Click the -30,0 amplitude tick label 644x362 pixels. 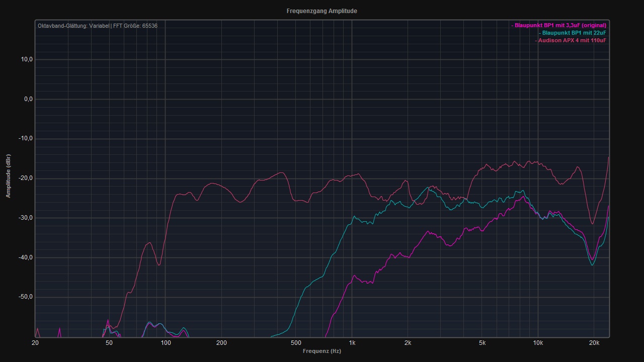26,218
